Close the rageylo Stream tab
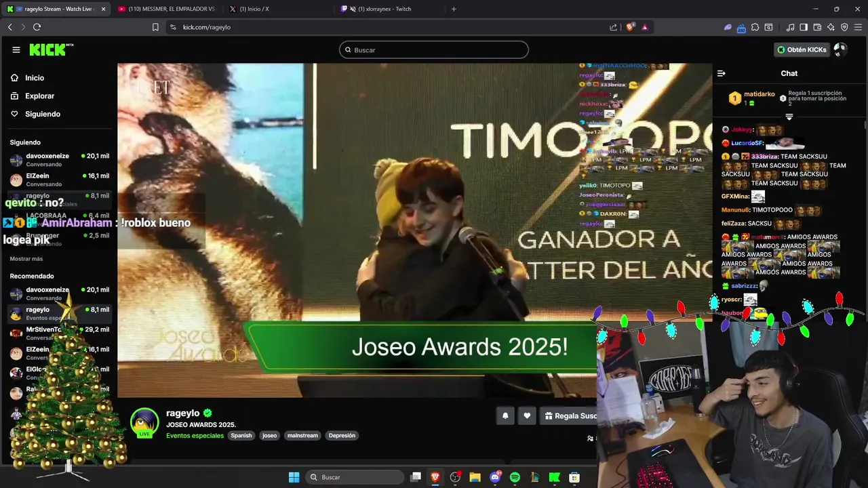This screenshot has width=868, height=488. coord(104,9)
